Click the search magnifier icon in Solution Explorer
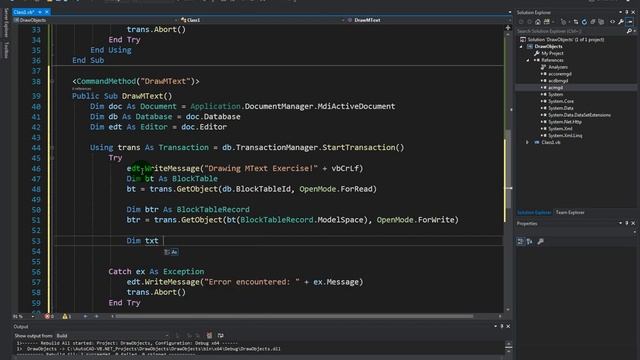640x360 pixels. 629,31
